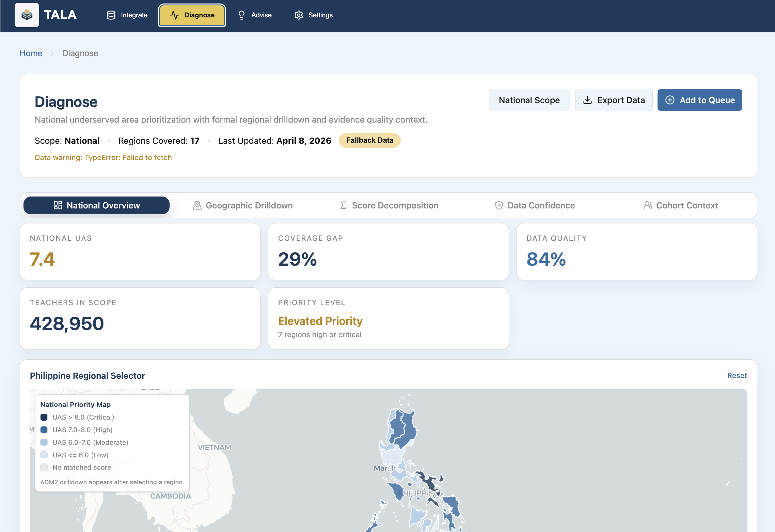Click the Diagnose page heading
This screenshot has width=775, height=532.
point(66,102)
